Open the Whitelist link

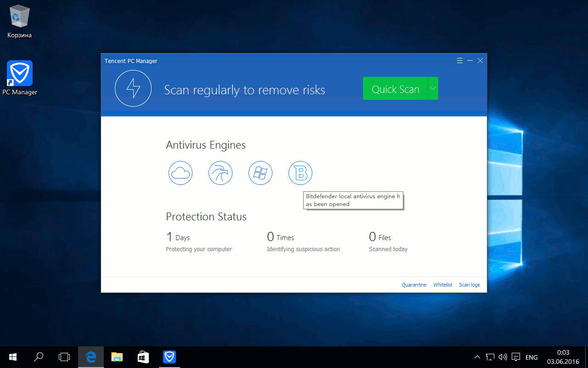click(443, 285)
